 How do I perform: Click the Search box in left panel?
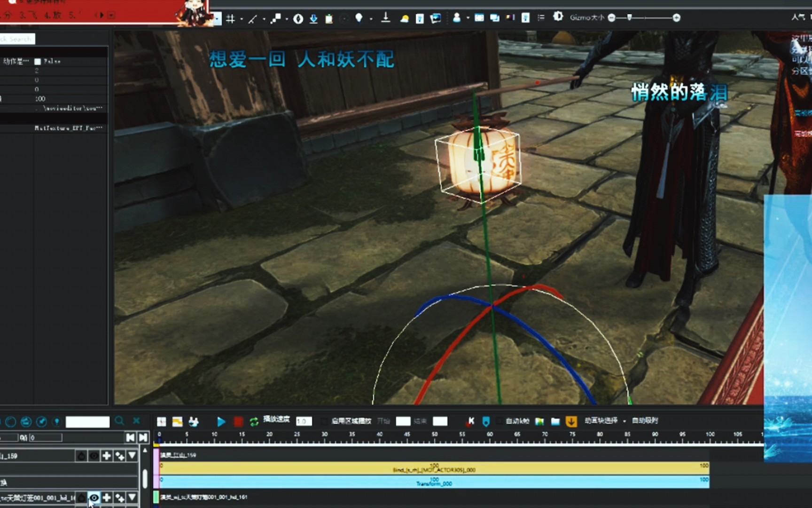coord(17,39)
